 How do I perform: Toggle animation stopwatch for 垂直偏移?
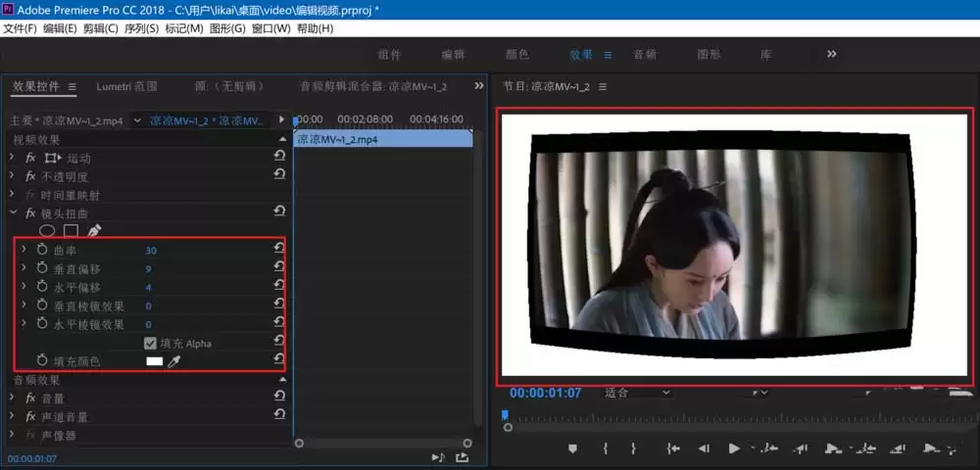pyautogui.click(x=42, y=269)
